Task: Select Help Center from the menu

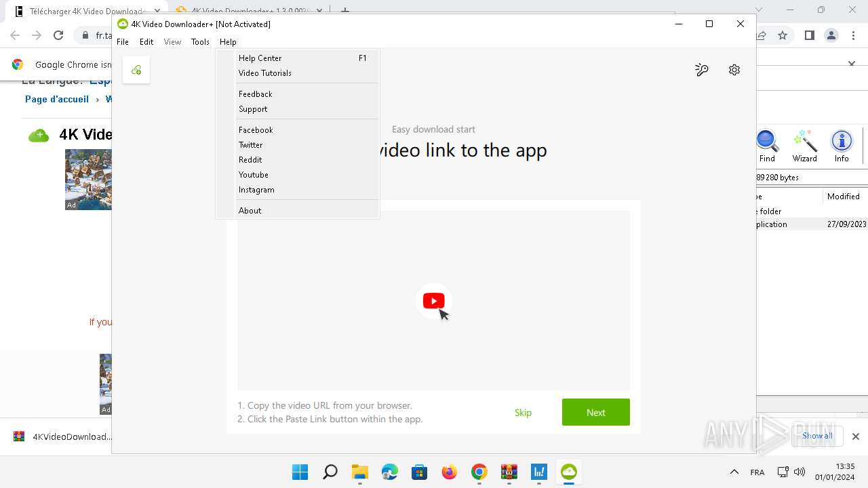Action: [298, 58]
